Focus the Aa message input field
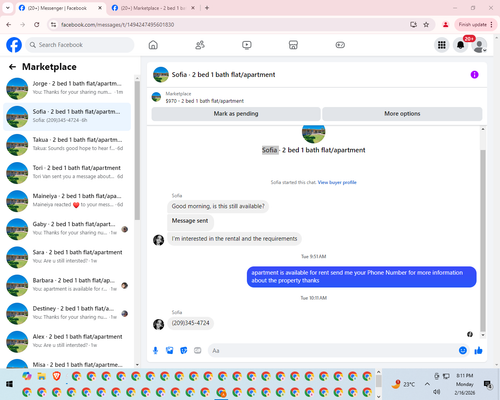 [333, 351]
